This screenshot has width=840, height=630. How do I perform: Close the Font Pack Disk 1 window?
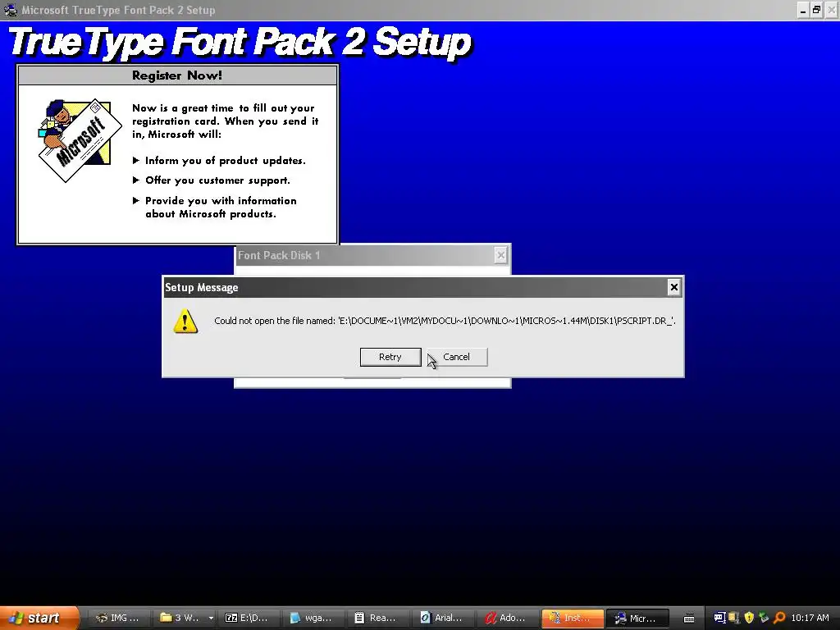tap(500, 256)
